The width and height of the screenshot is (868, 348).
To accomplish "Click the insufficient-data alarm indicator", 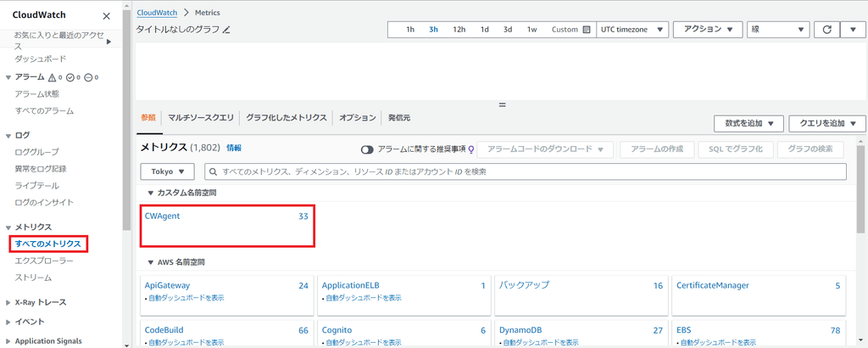I will point(88,77).
